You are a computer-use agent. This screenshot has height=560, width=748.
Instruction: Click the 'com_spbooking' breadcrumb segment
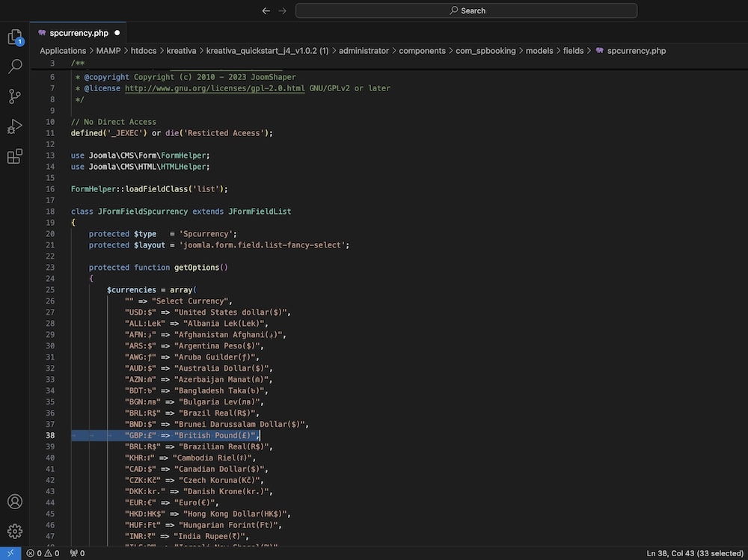tap(485, 51)
